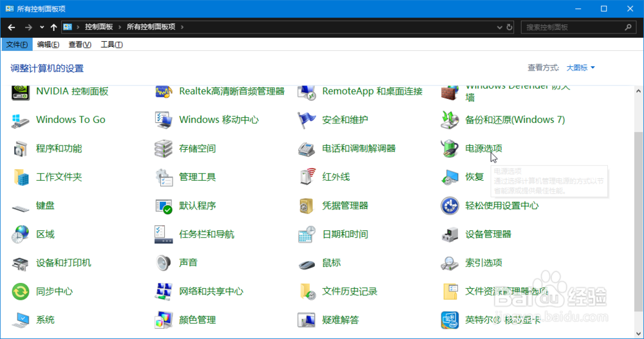Open the 任务栏和导航 icon

164,234
